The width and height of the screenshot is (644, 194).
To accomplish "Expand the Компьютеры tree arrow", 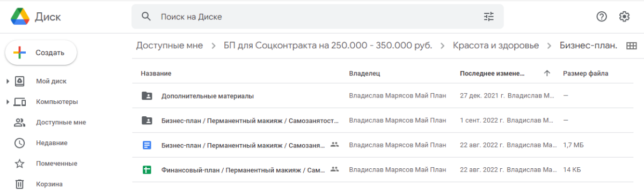I will point(8,102).
